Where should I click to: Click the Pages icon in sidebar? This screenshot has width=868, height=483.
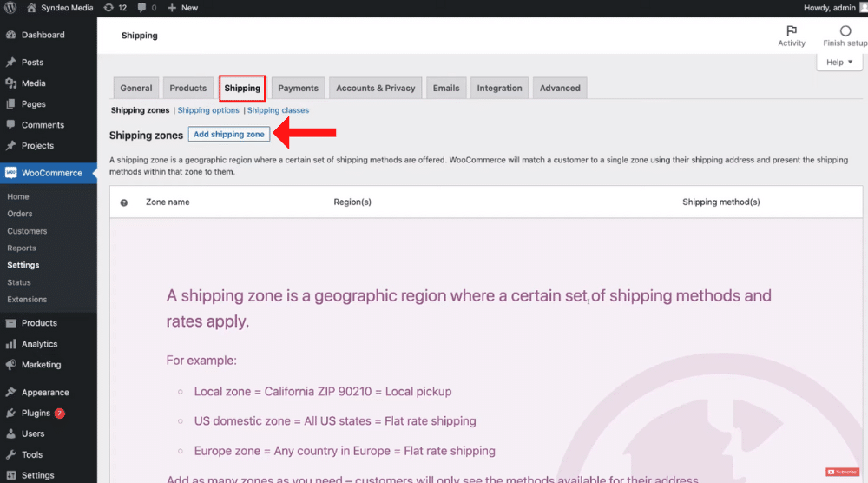tap(10, 104)
